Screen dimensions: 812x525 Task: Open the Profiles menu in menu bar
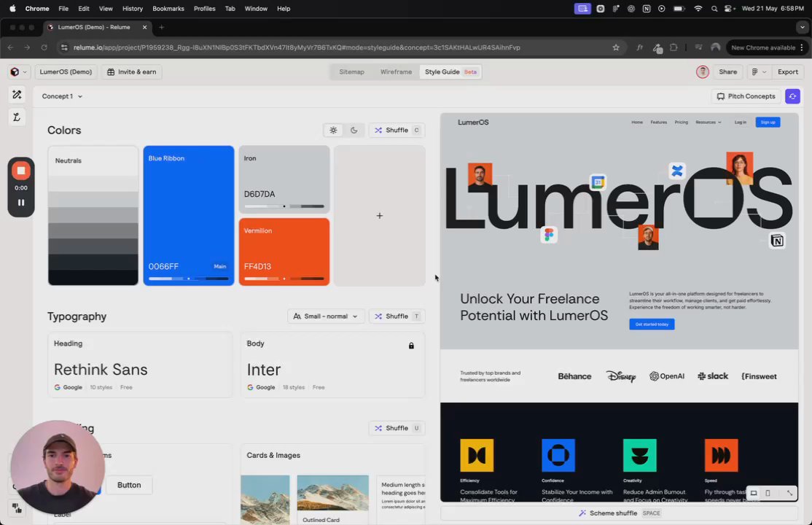click(205, 9)
